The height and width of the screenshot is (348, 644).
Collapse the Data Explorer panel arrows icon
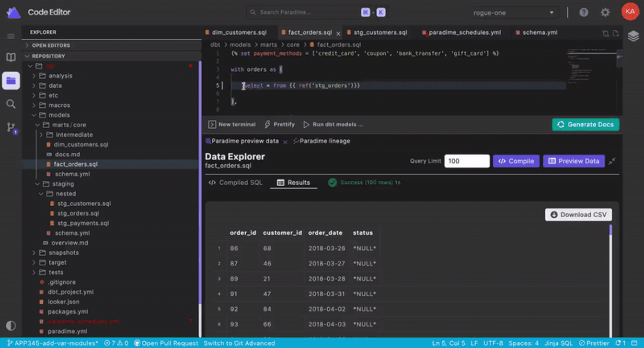tap(612, 161)
